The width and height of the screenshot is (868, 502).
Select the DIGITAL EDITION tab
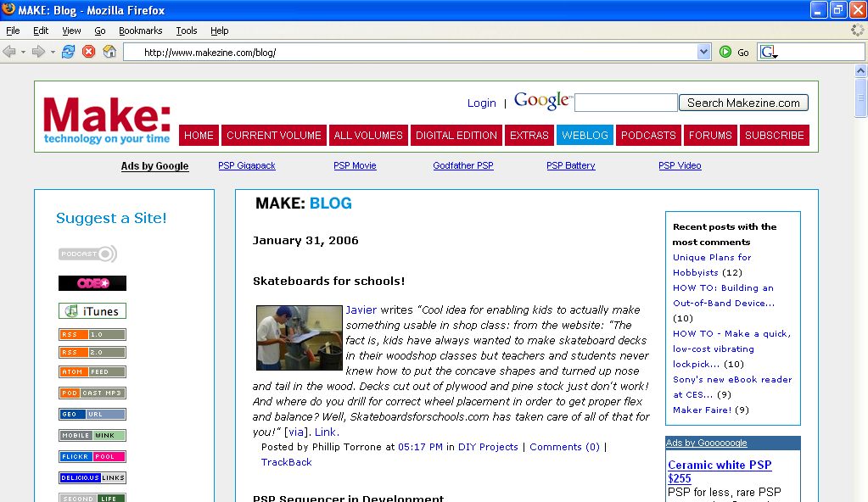(x=456, y=135)
